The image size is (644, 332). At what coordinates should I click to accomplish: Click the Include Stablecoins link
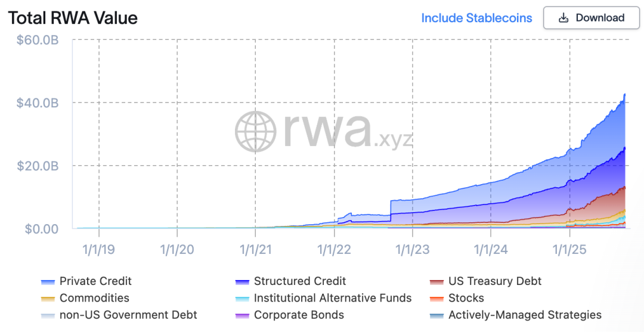tap(476, 18)
